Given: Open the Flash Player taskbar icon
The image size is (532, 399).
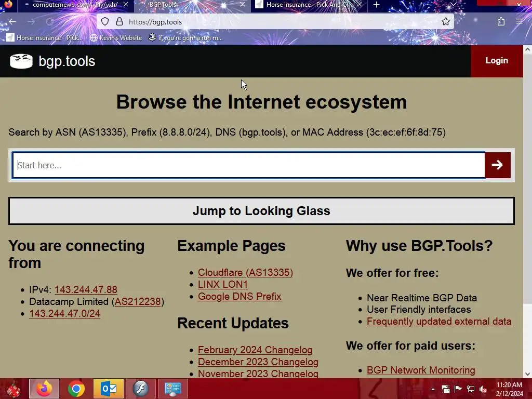Looking at the screenshot, I should point(141,389).
